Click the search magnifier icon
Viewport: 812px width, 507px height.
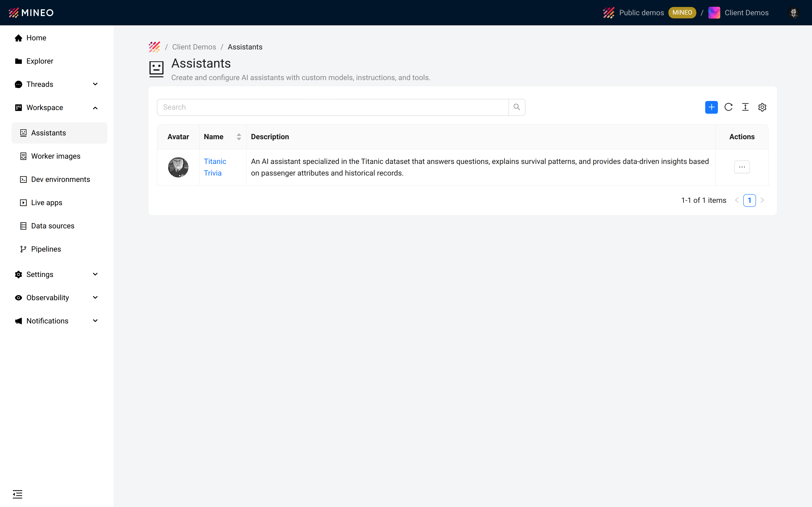[x=516, y=107]
